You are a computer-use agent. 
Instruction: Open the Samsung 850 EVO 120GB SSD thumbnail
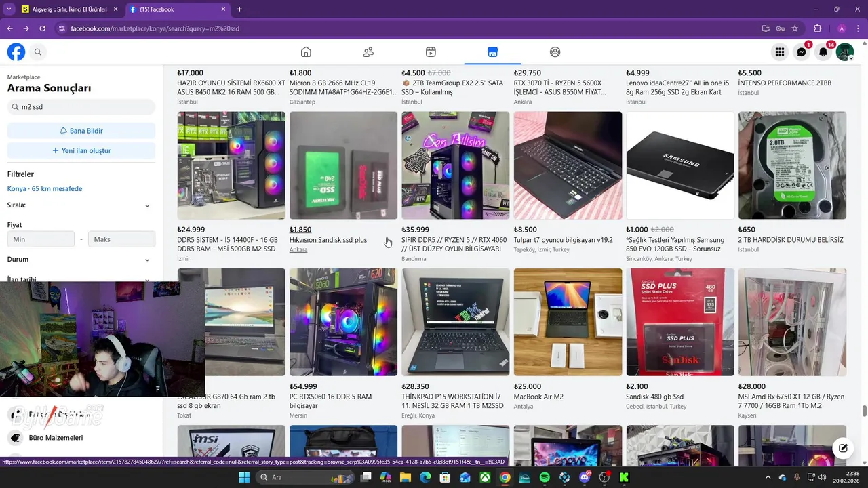click(680, 165)
